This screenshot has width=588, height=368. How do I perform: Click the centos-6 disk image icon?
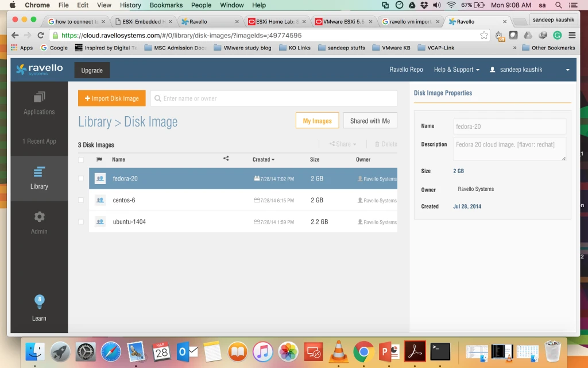[100, 200]
